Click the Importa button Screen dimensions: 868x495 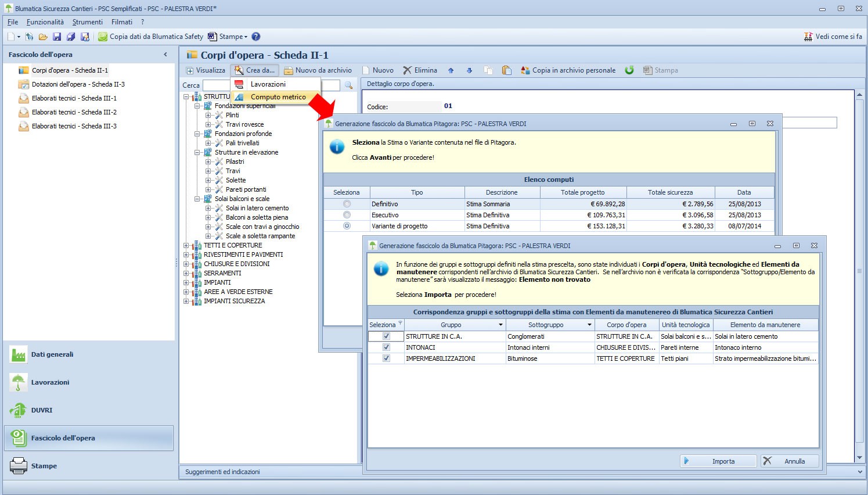718,461
